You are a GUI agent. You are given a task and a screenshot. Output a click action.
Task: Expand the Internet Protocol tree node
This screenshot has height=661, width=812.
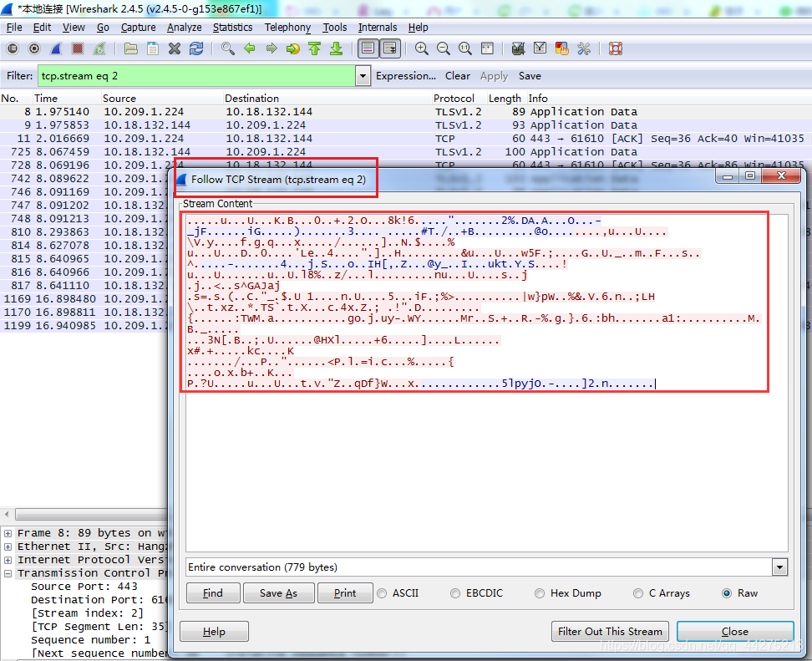pos(8,560)
